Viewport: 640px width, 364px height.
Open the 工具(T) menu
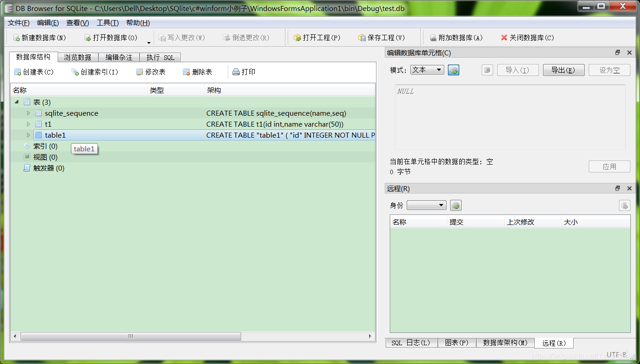click(x=108, y=23)
